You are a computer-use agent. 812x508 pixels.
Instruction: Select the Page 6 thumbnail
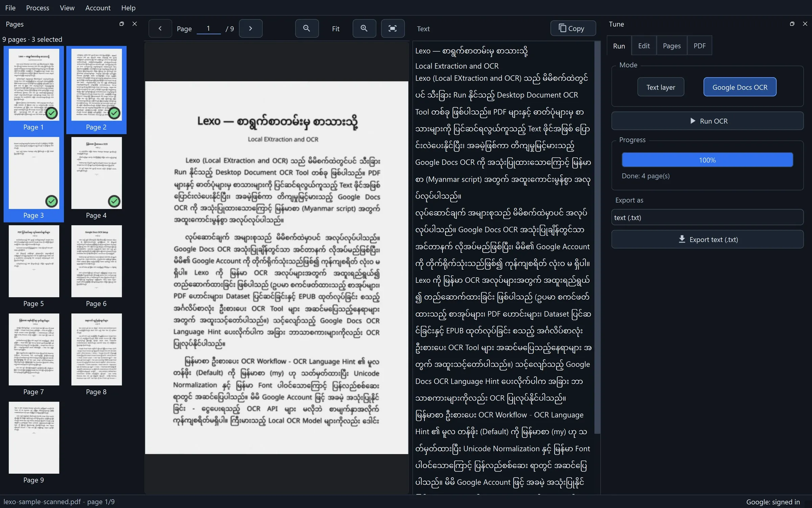[96, 267]
